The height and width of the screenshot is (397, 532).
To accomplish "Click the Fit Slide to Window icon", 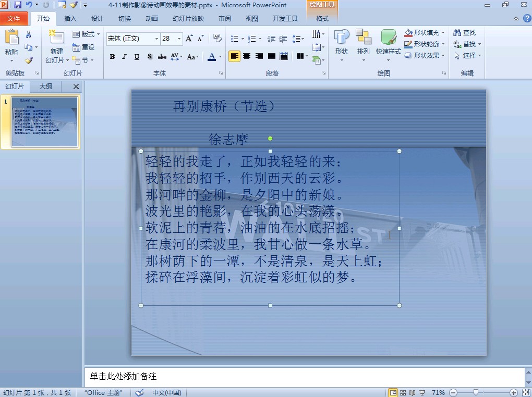I will (525, 392).
